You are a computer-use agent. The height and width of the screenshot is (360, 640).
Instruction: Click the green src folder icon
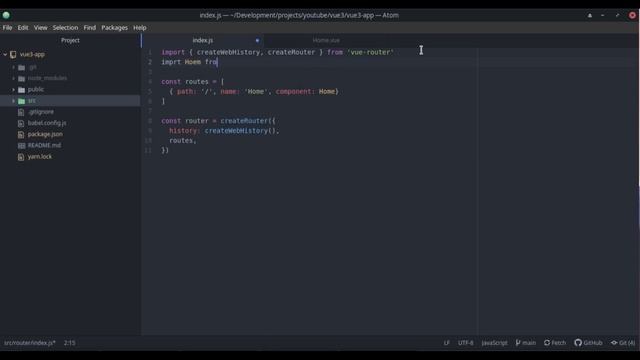(22, 101)
